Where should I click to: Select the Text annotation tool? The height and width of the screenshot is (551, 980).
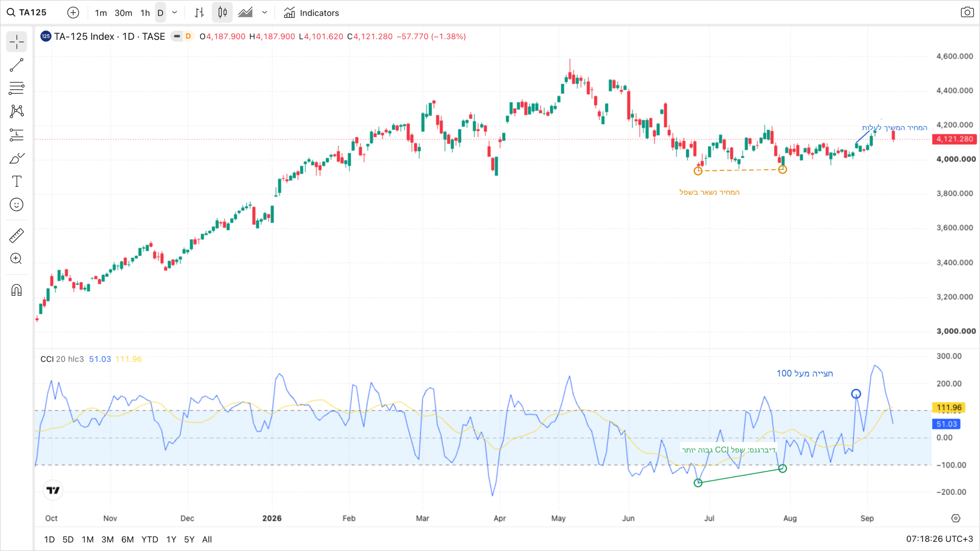tap(16, 181)
